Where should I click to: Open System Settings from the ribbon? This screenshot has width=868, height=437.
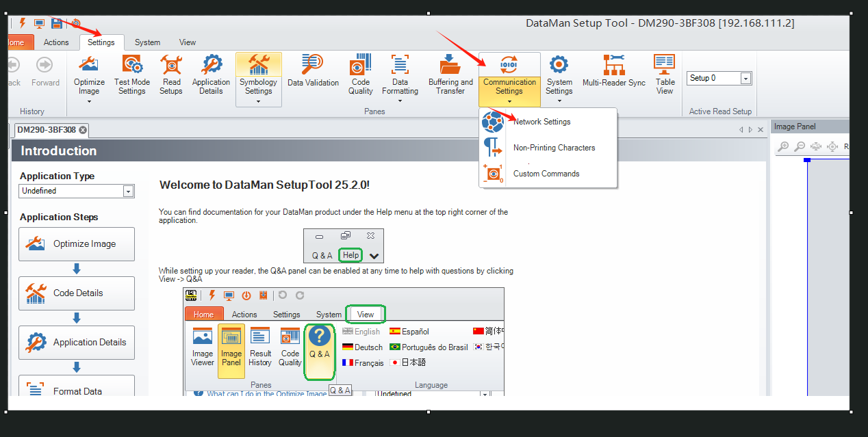[x=559, y=75]
